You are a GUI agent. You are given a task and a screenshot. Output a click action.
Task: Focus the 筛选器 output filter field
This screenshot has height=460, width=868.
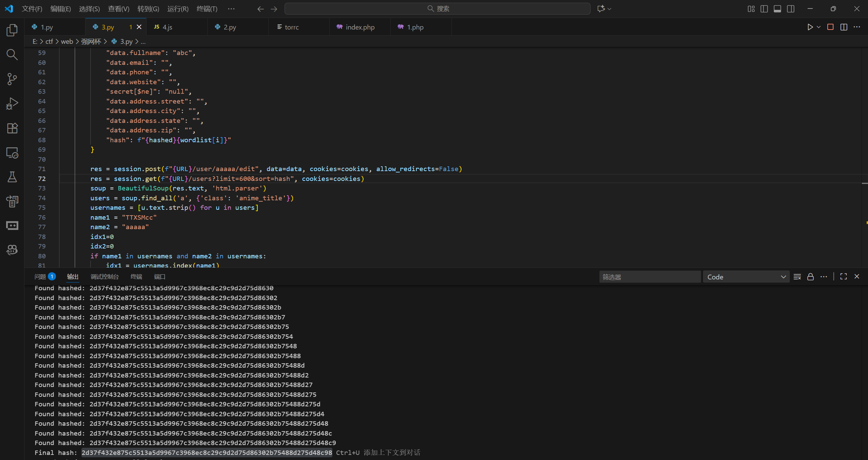(x=649, y=277)
